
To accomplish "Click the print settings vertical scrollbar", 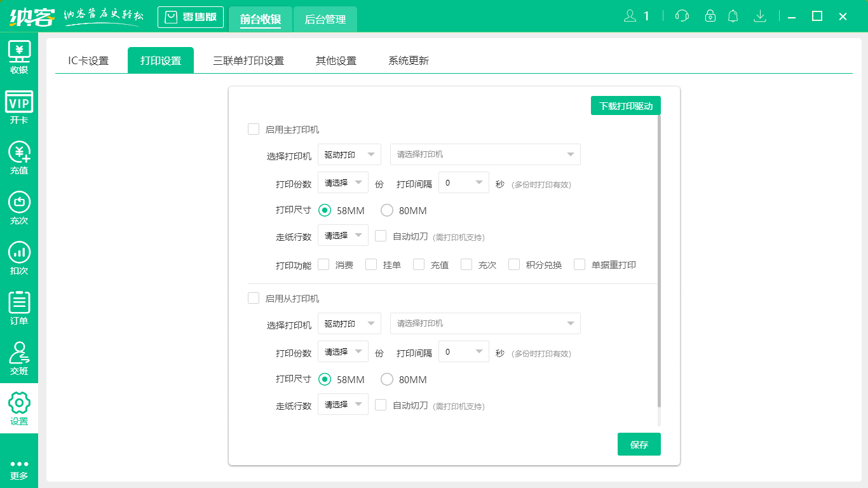I will (x=659, y=261).
